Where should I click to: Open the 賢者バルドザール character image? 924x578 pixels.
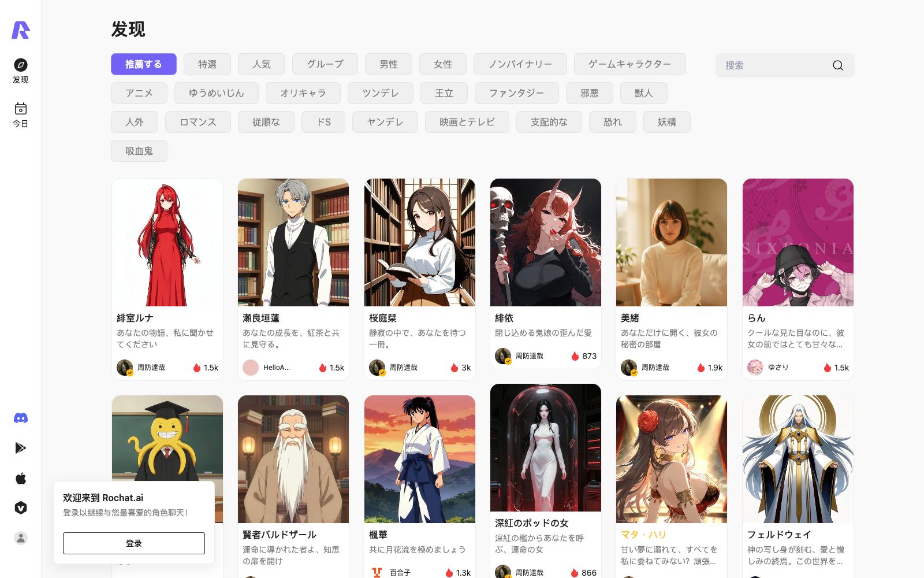coord(293,459)
